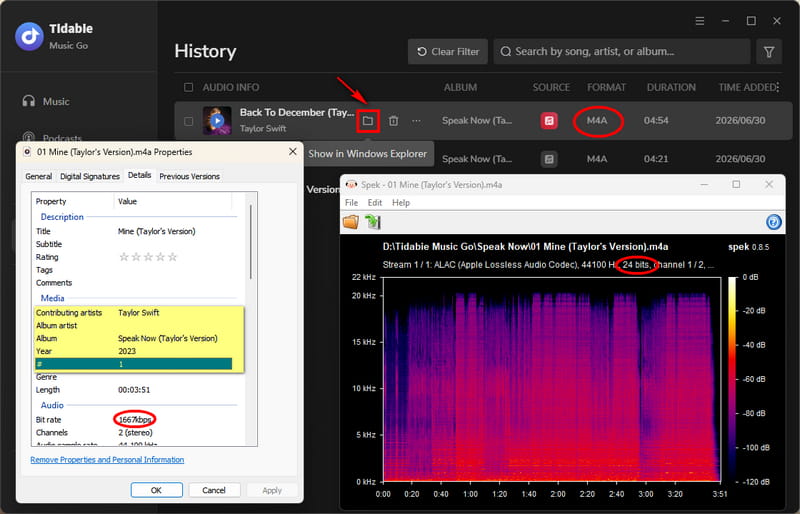Open the File menu in Spek
Viewport: 800px width, 514px height.
[352, 203]
